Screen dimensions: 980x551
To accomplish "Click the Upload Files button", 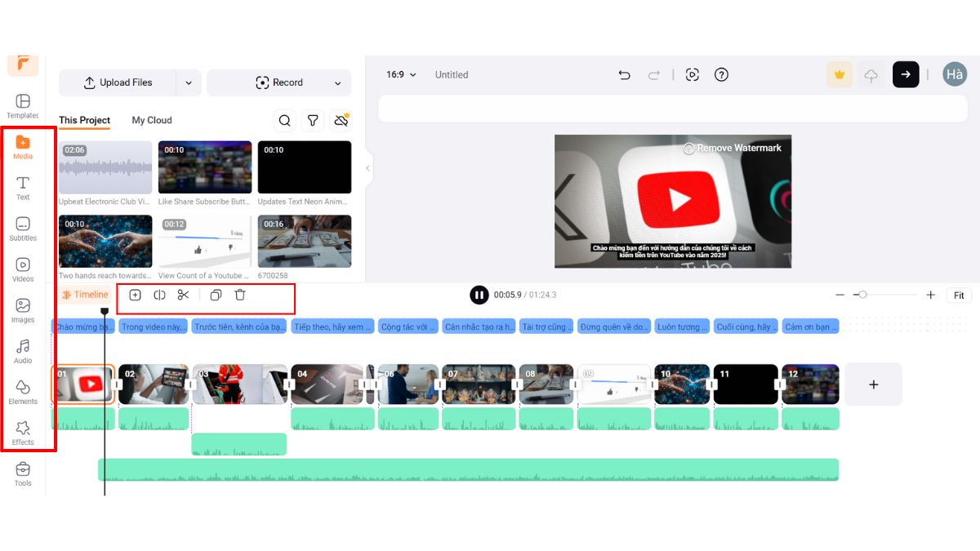I will coord(118,83).
